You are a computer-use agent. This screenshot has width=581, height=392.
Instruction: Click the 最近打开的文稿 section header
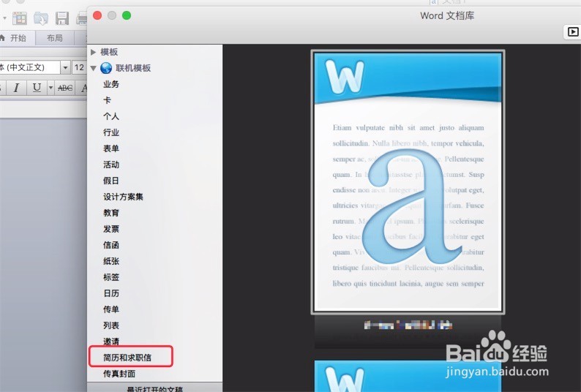pyautogui.click(x=155, y=388)
